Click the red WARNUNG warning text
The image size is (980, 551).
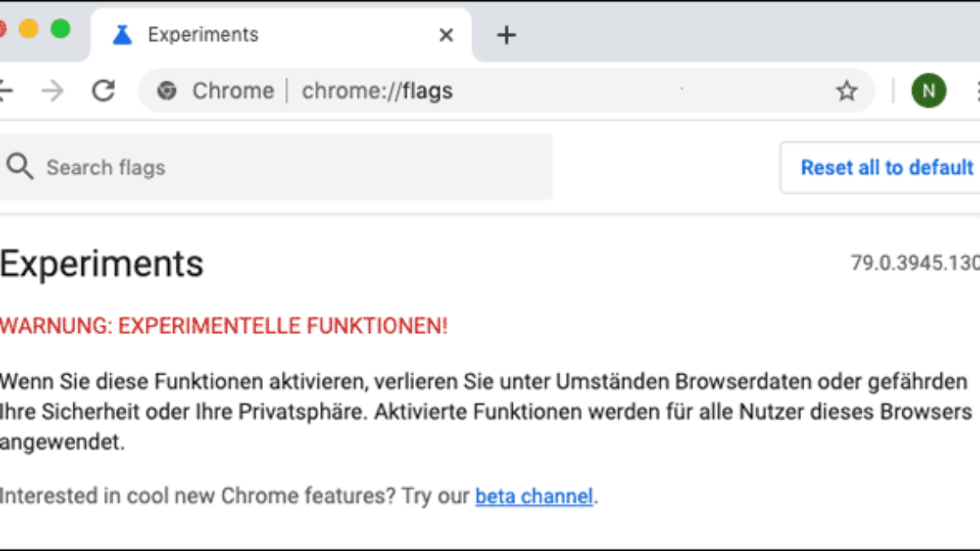(224, 327)
